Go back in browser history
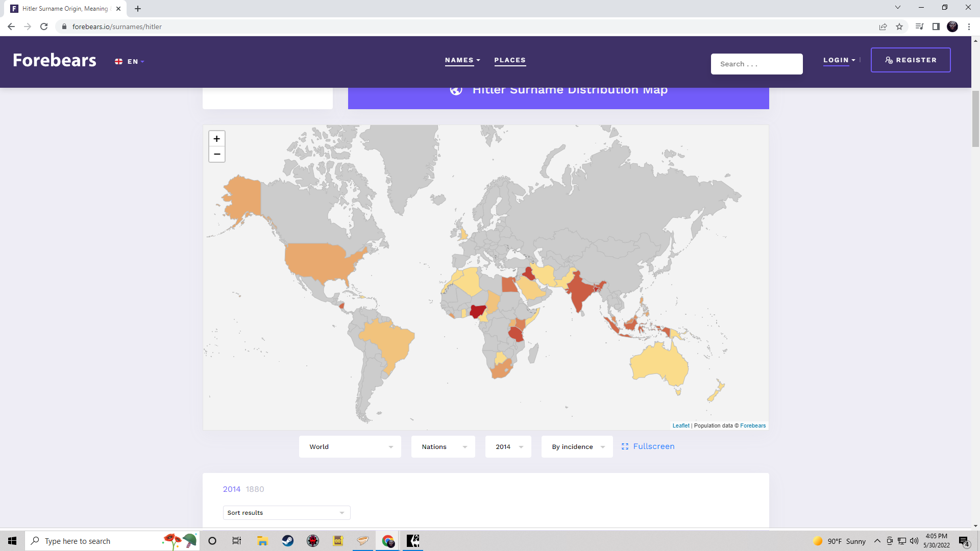Image resolution: width=980 pixels, height=551 pixels. pos(11,27)
